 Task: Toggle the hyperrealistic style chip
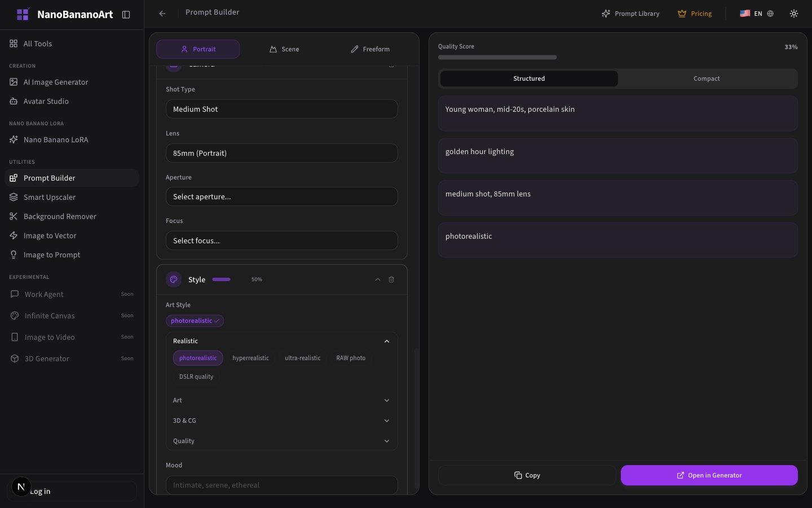point(250,358)
